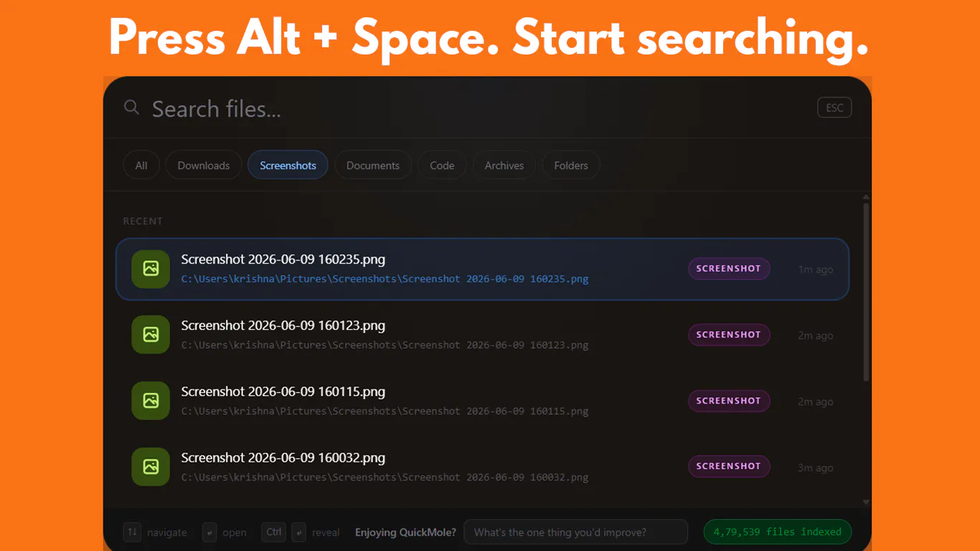980x551 pixels.
Task: Select the Documents filter tab
Action: (373, 165)
